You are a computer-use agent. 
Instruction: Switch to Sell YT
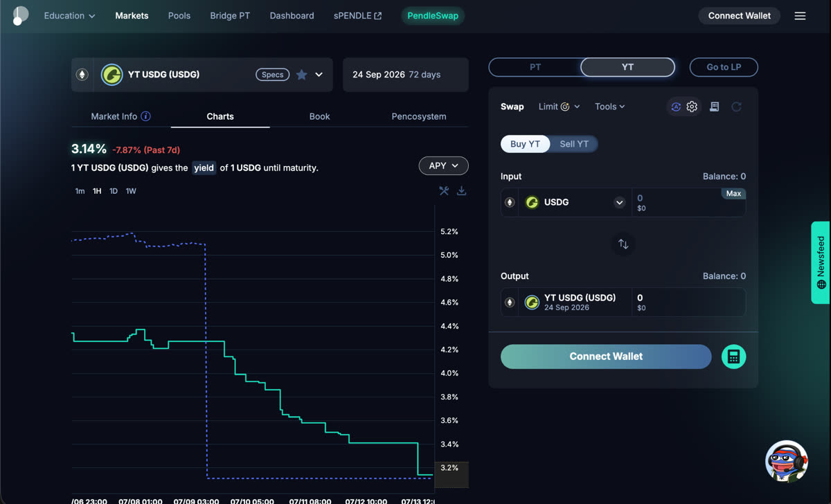coord(574,144)
